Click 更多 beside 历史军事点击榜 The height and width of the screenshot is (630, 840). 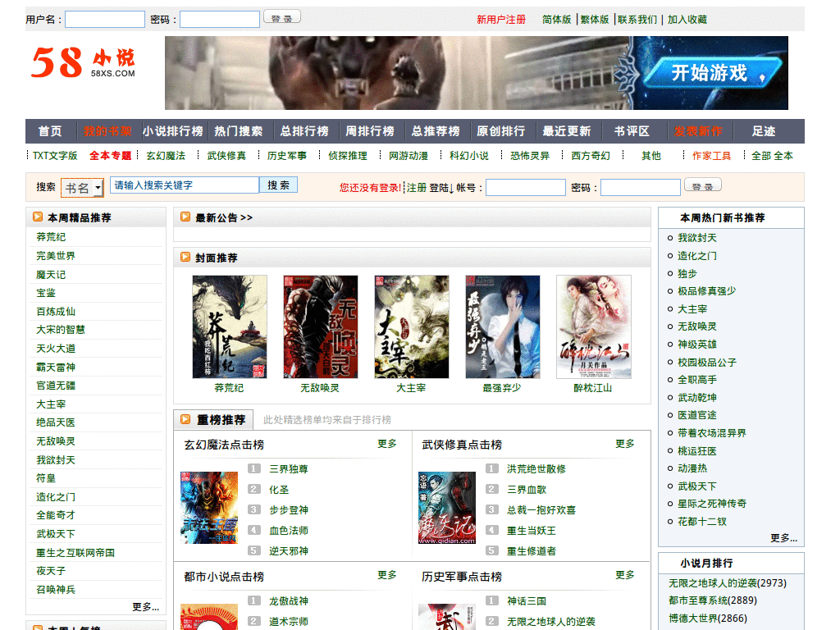(624, 575)
